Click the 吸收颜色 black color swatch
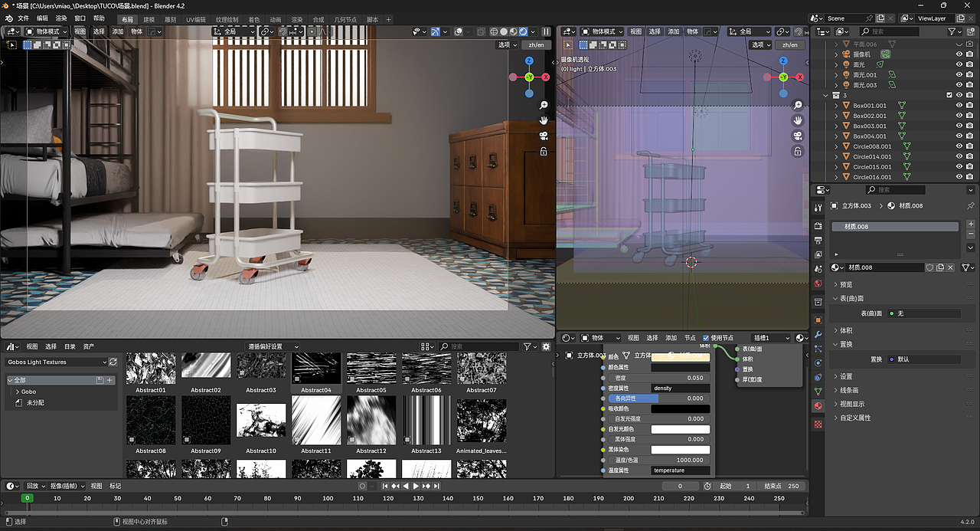The width and height of the screenshot is (980, 531). (x=681, y=408)
